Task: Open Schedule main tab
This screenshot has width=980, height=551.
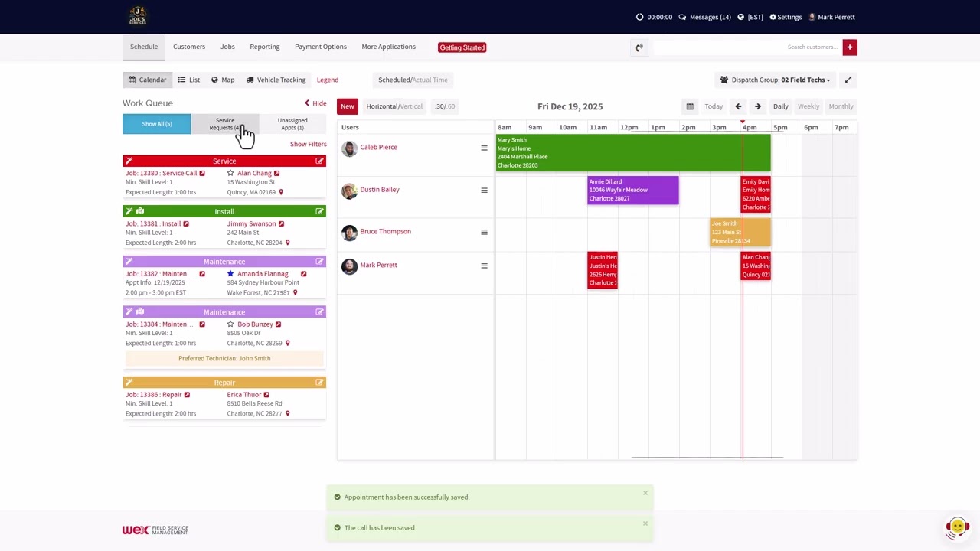Action: tap(144, 47)
